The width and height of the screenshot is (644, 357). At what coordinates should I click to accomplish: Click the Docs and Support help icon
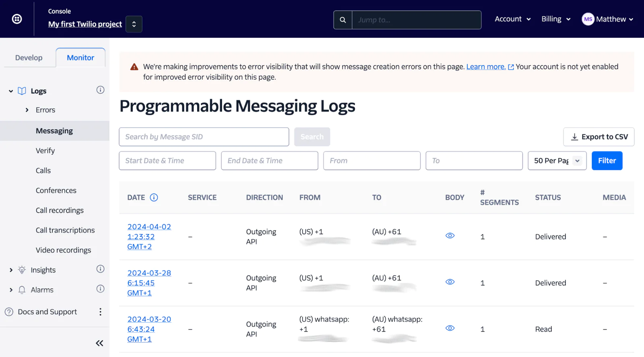(x=9, y=312)
